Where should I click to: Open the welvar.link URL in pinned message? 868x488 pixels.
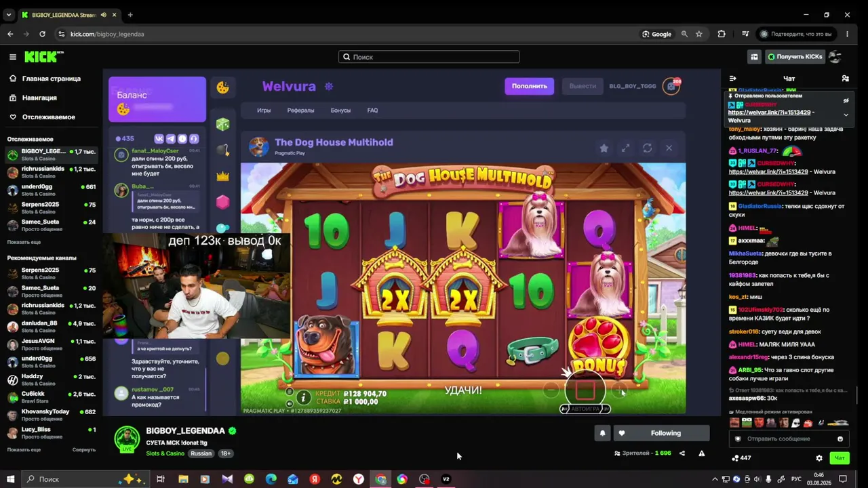coord(769,113)
